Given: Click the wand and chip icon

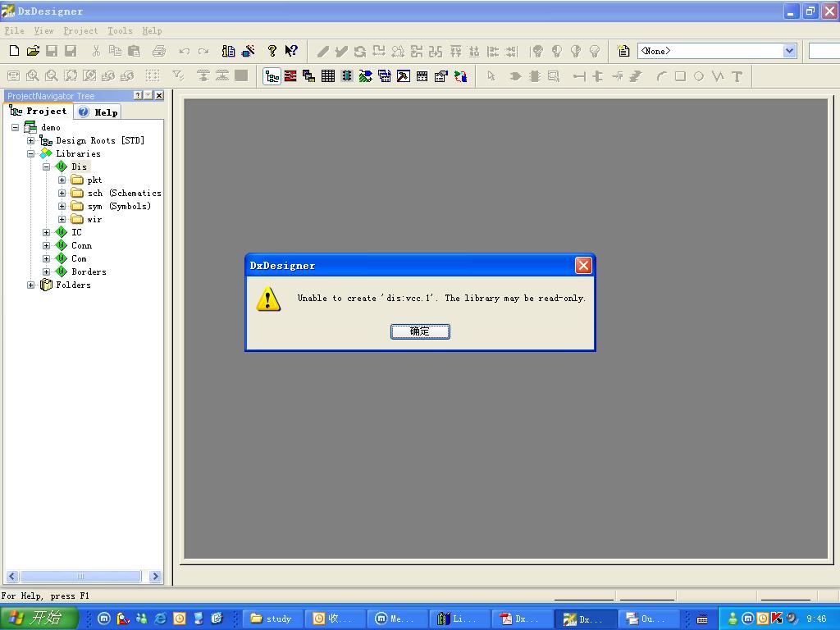Looking at the screenshot, I should click(x=249, y=51).
